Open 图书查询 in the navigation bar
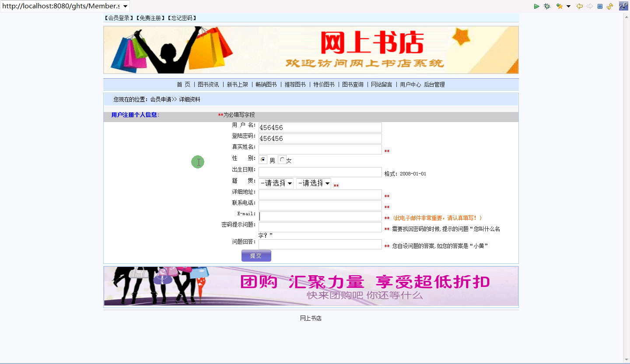This screenshot has width=630, height=364. (x=353, y=84)
